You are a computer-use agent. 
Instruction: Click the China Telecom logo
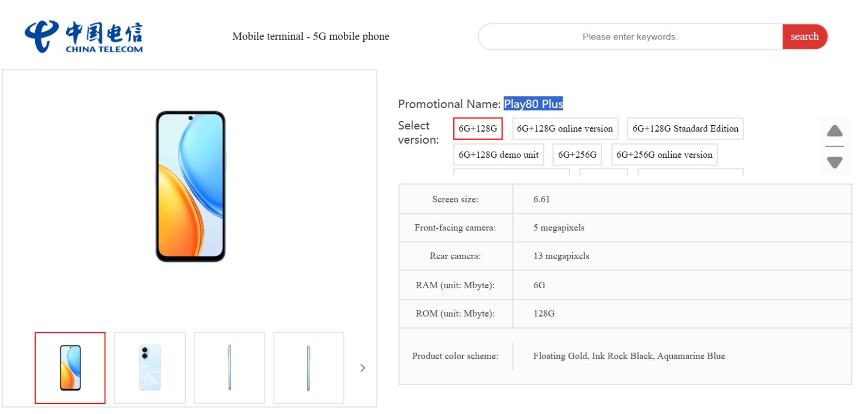84,37
